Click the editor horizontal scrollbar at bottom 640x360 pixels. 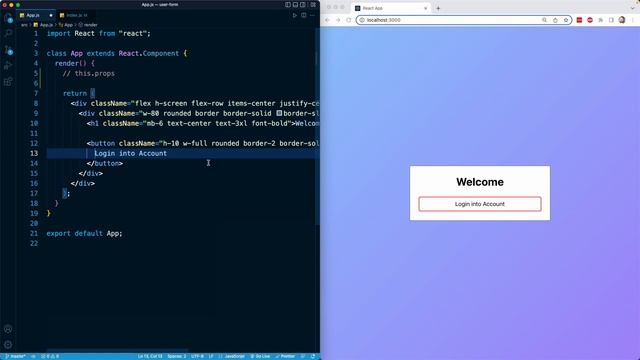pyautogui.click(x=117, y=351)
